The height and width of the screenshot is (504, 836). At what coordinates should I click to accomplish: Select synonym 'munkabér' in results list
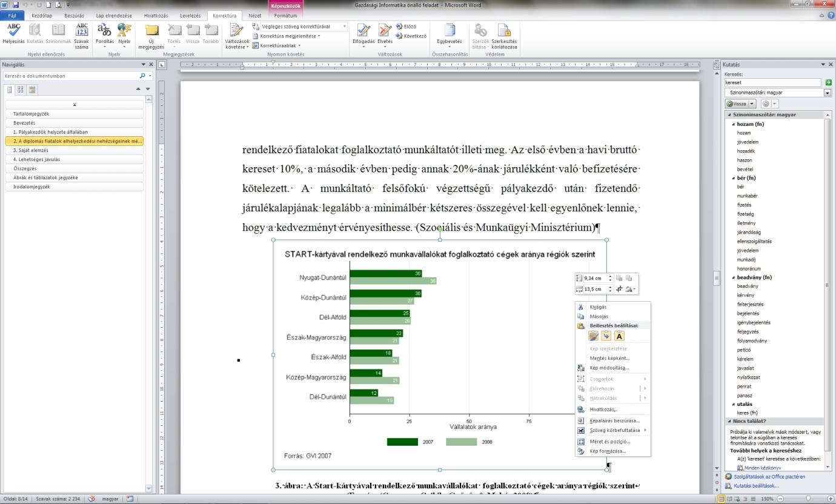[x=747, y=196]
